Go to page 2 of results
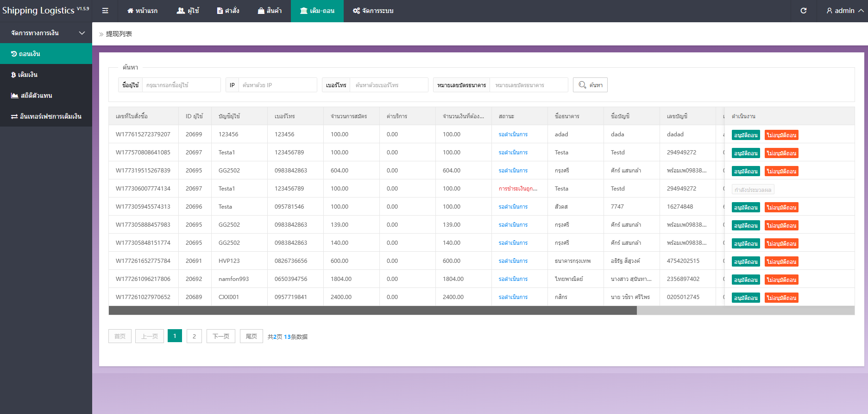 point(194,336)
